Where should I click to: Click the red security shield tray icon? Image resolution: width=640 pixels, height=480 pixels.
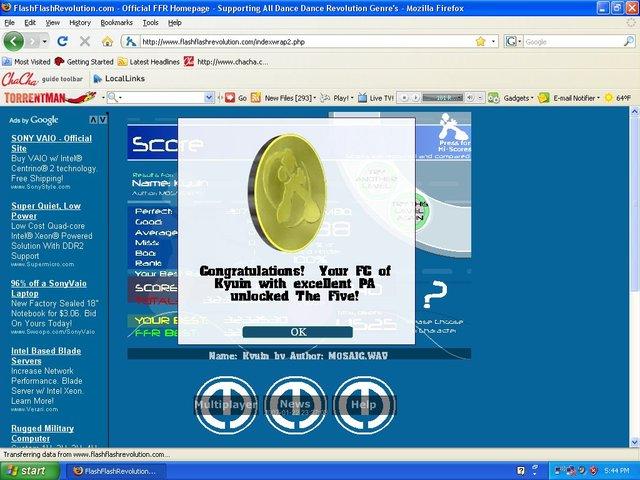593,471
